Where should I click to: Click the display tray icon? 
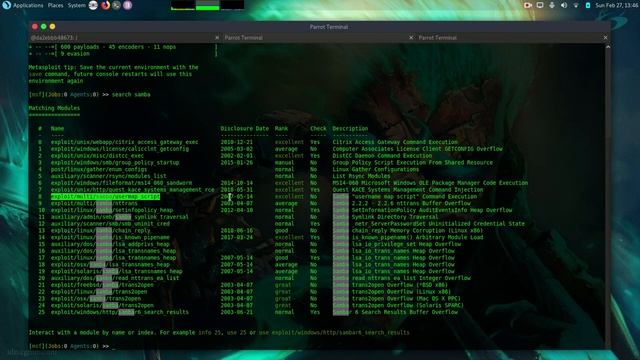pyautogui.click(x=540, y=5)
